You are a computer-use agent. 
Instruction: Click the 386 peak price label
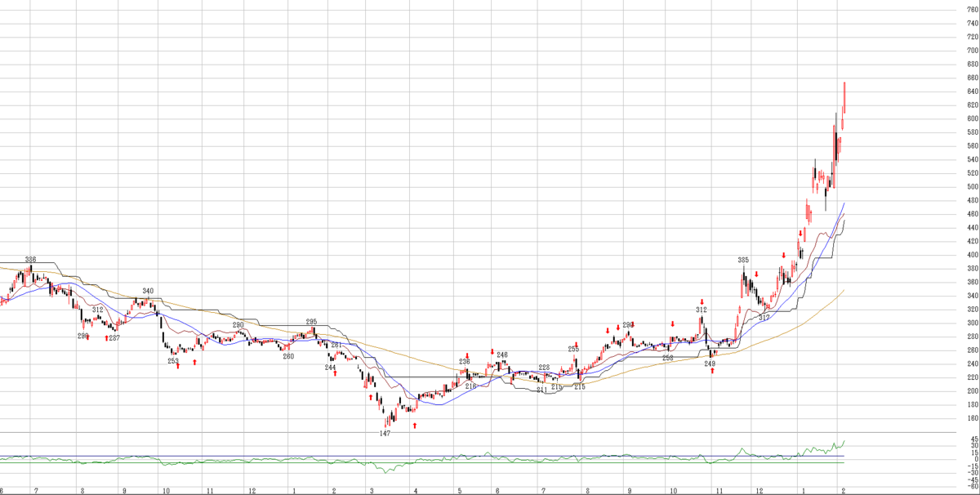pos(30,259)
